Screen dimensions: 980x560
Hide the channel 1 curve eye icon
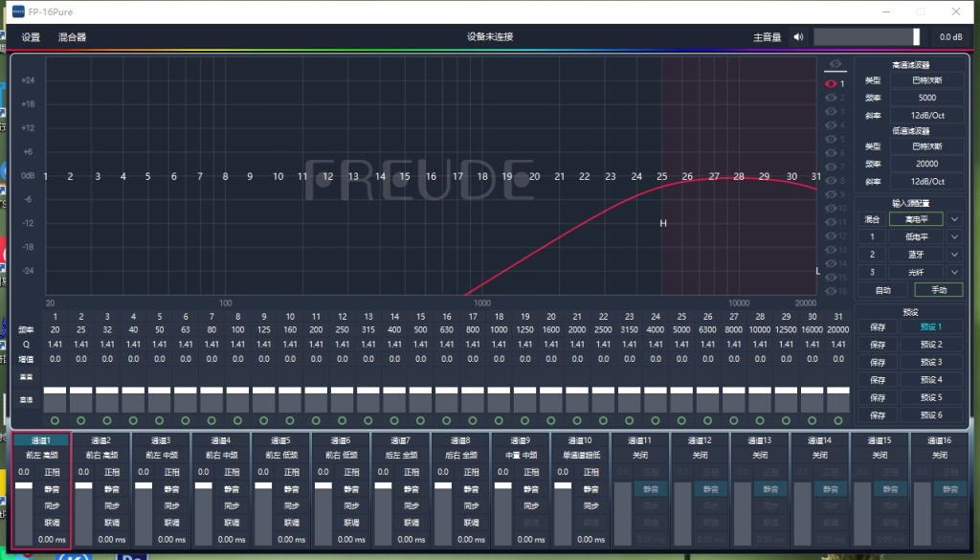pos(831,83)
